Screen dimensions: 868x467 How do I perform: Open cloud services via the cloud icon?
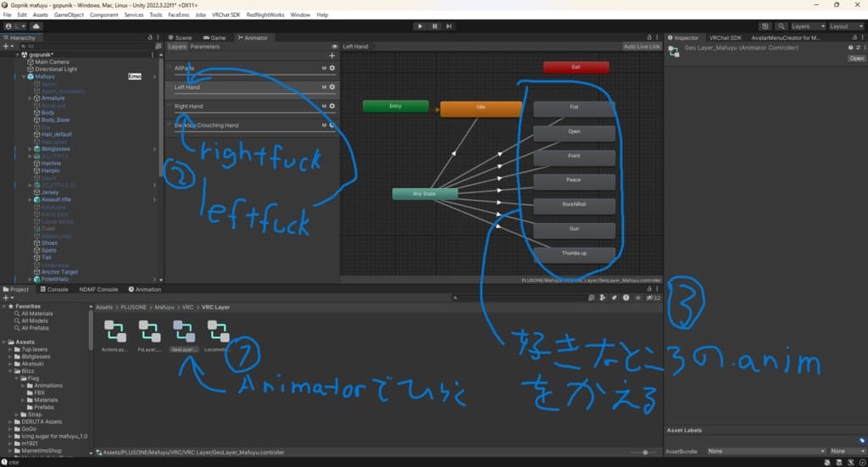tap(36, 26)
